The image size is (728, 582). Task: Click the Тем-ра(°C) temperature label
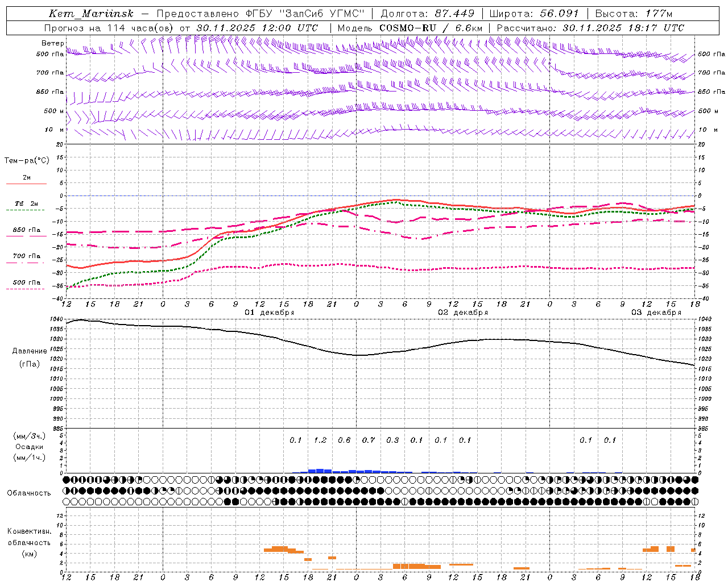coord(27,161)
